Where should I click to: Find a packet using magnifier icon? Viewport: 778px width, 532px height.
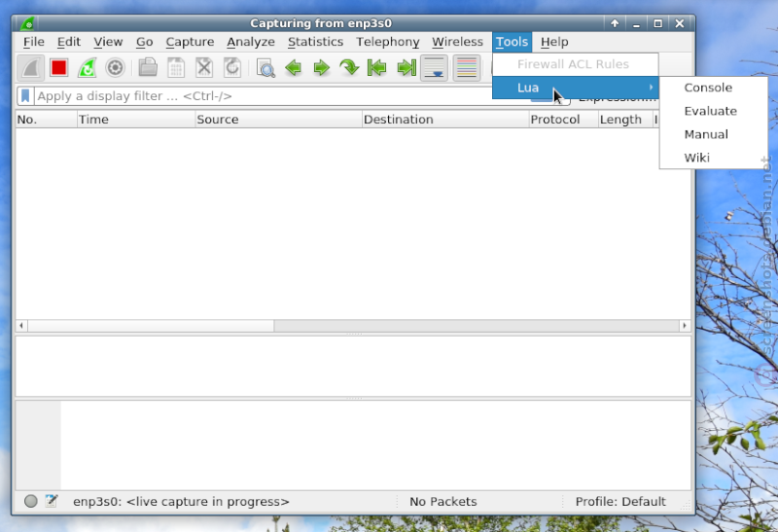pos(265,67)
